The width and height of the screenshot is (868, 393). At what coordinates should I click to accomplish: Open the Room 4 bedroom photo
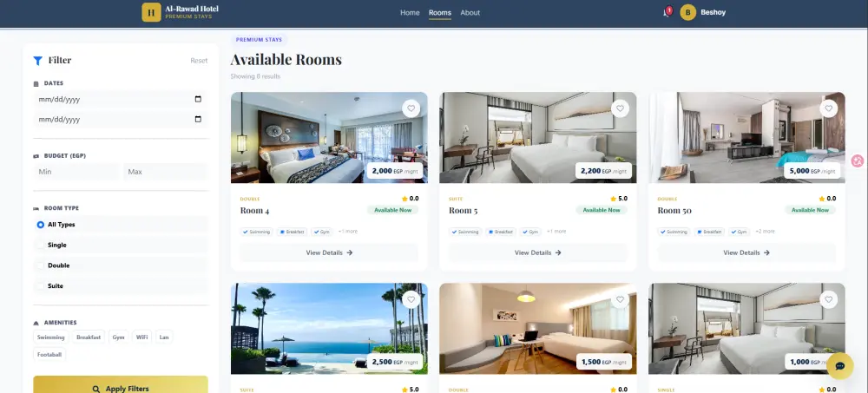(x=329, y=137)
